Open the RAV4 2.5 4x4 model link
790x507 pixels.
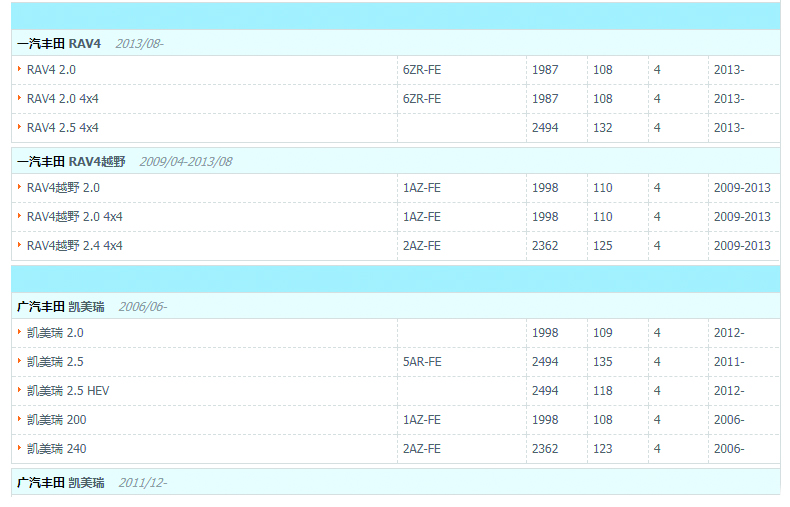[x=62, y=128]
